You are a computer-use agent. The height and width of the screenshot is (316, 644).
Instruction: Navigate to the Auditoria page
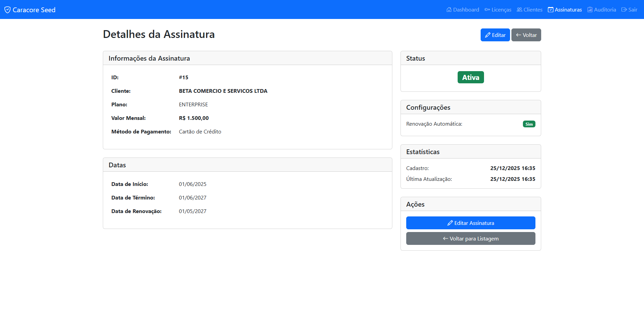pos(605,9)
